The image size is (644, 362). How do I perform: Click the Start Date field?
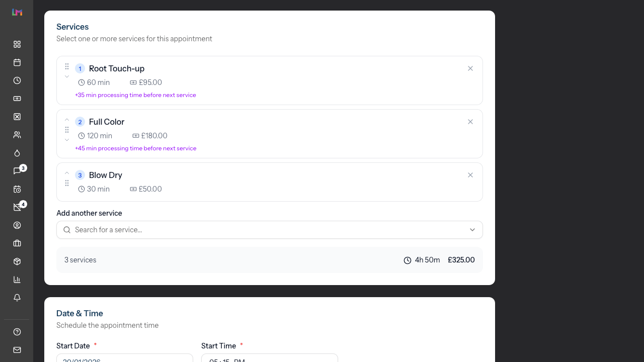point(124,358)
